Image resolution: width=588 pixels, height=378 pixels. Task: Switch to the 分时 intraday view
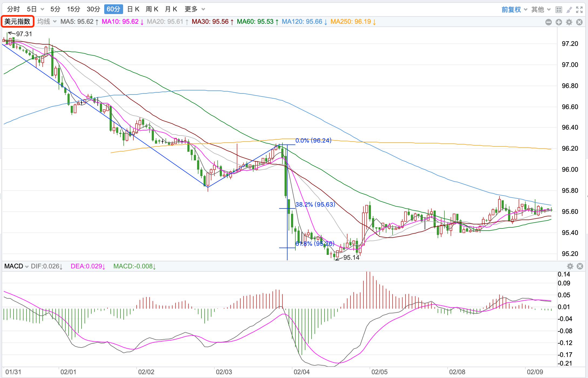tap(13, 9)
